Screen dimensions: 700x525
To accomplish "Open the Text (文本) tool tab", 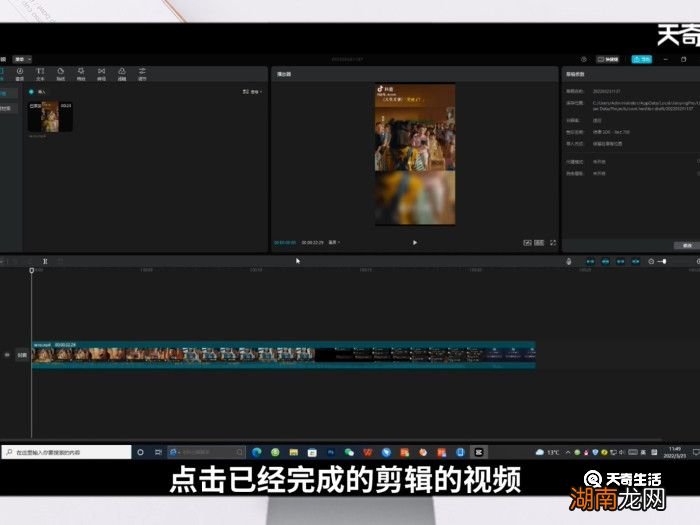I will coord(40,74).
